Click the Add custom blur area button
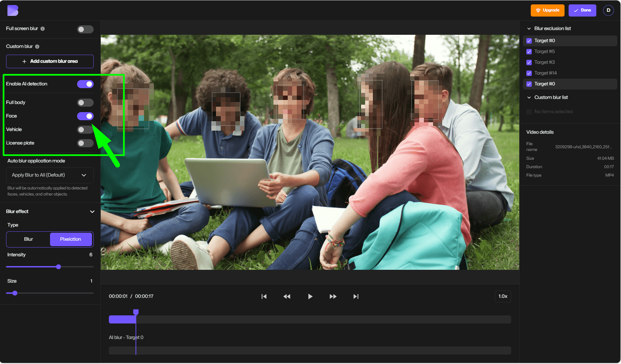The width and height of the screenshot is (621, 364). coord(49,61)
